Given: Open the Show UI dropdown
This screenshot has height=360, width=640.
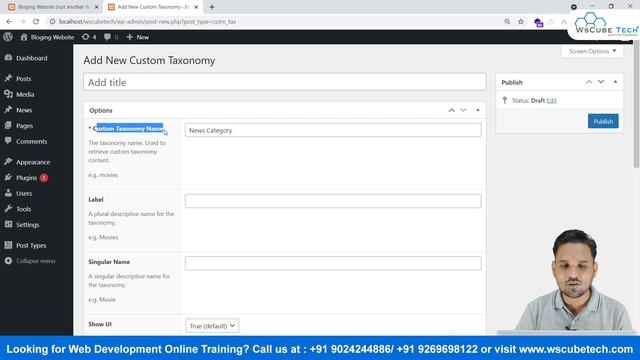Looking at the screenshot, I should (x=212, y=326).
